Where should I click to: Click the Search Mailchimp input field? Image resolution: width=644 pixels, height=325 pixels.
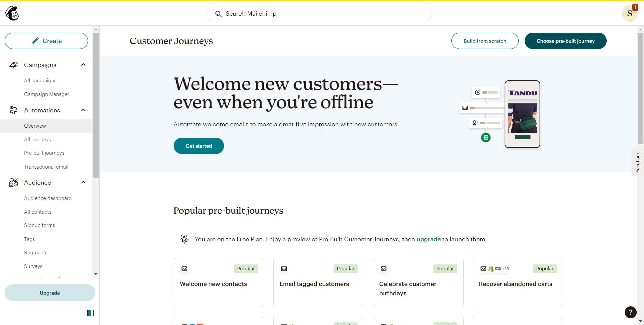pos(319,14)
